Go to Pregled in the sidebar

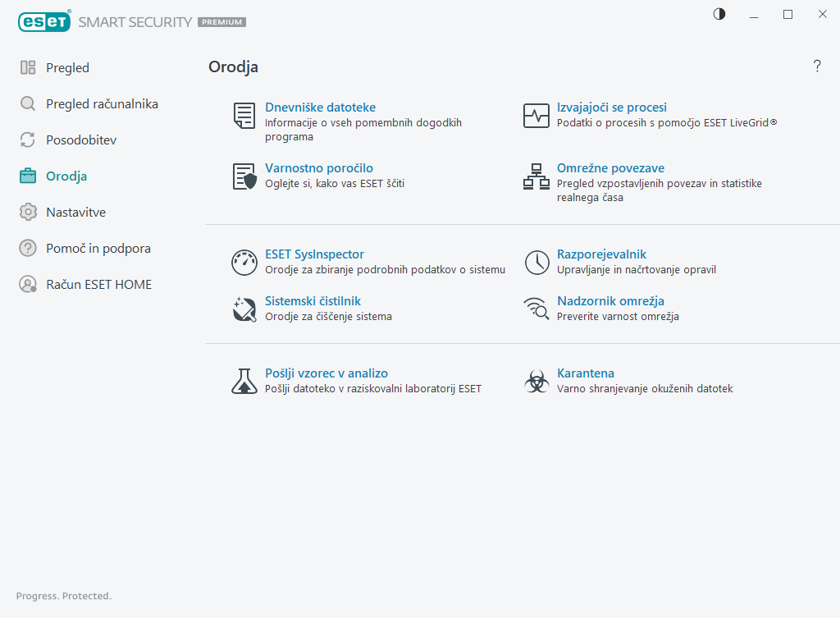pos(67,68)
